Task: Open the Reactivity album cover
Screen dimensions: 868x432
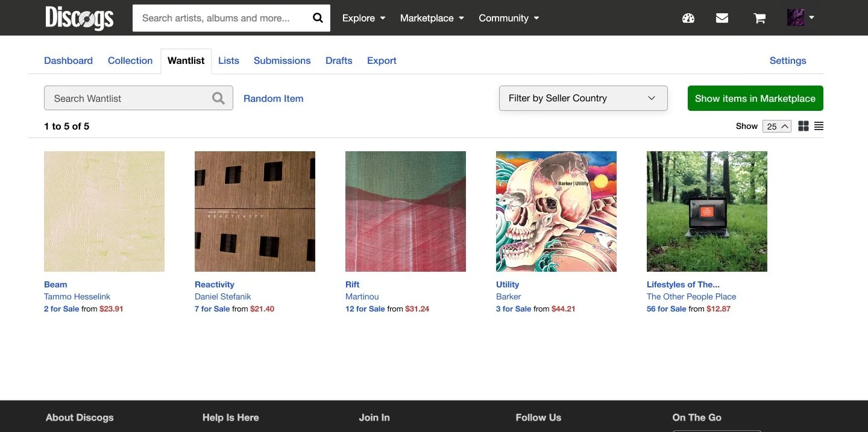Action: click(x=255, y=211)
